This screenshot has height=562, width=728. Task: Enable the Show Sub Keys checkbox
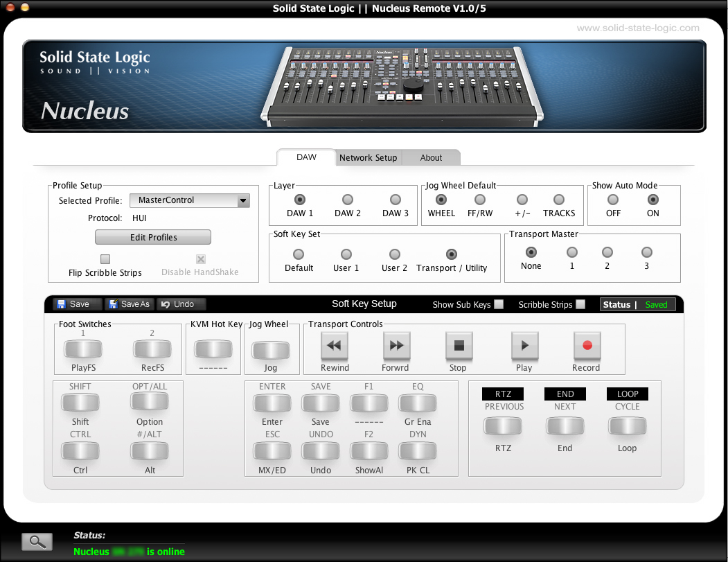tap(499, 304)
